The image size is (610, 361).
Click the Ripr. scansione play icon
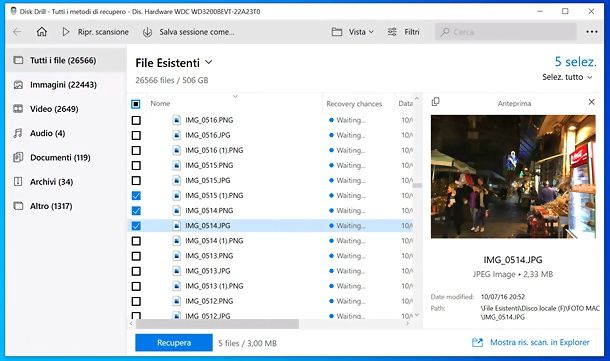(66, 32)
